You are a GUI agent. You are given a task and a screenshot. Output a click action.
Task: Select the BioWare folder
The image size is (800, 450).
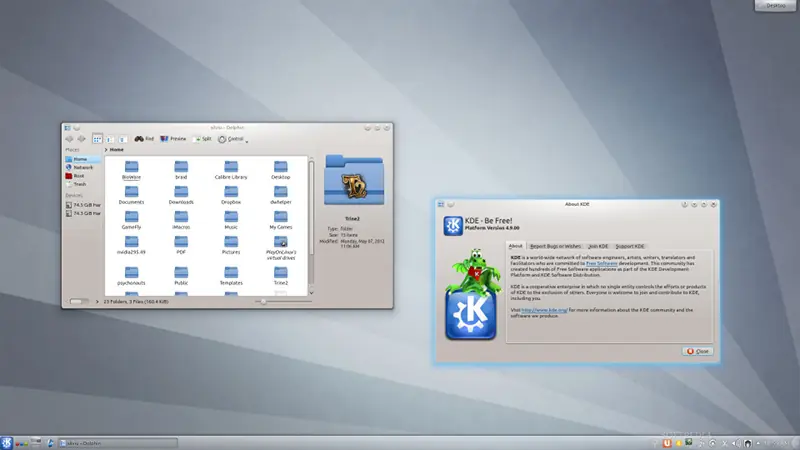click(131, 170)
